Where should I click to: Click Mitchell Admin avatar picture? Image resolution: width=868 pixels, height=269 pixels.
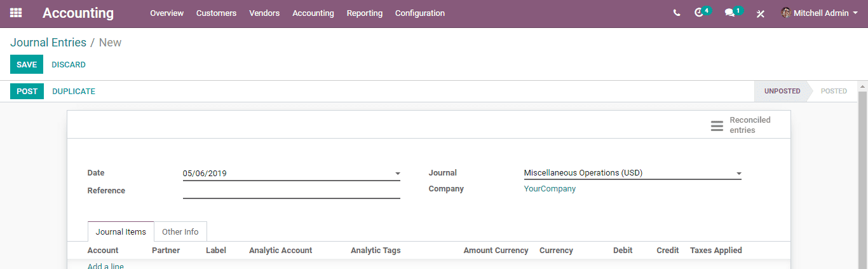pos(786,13)
